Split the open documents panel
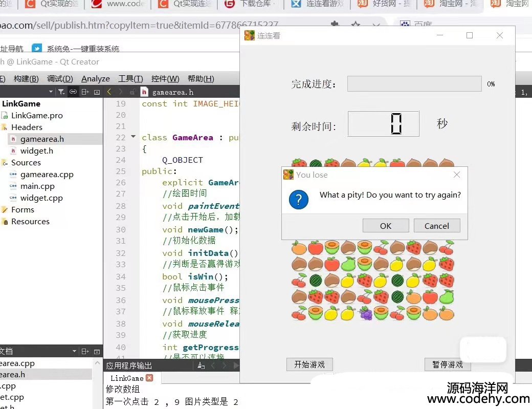This screenshot has width=532, height=409. click(x=85, y=351)
